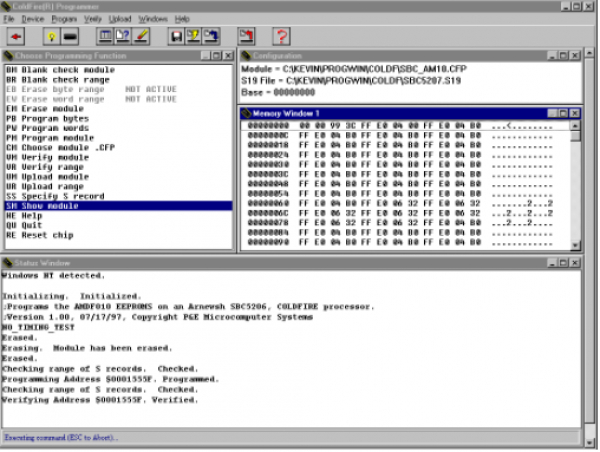600x452 pixels.
Task: Click the black chip toolbar icon
Action: [67, 37]
